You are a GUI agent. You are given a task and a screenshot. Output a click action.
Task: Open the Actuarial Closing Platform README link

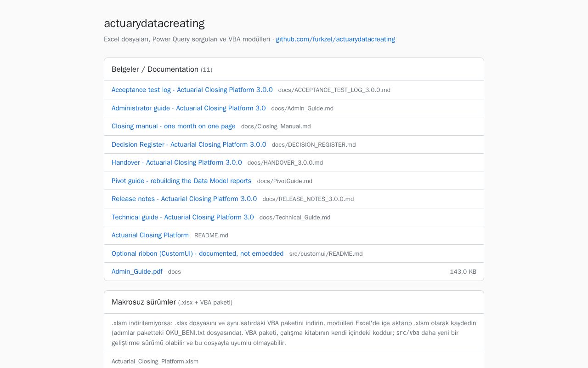150,235
